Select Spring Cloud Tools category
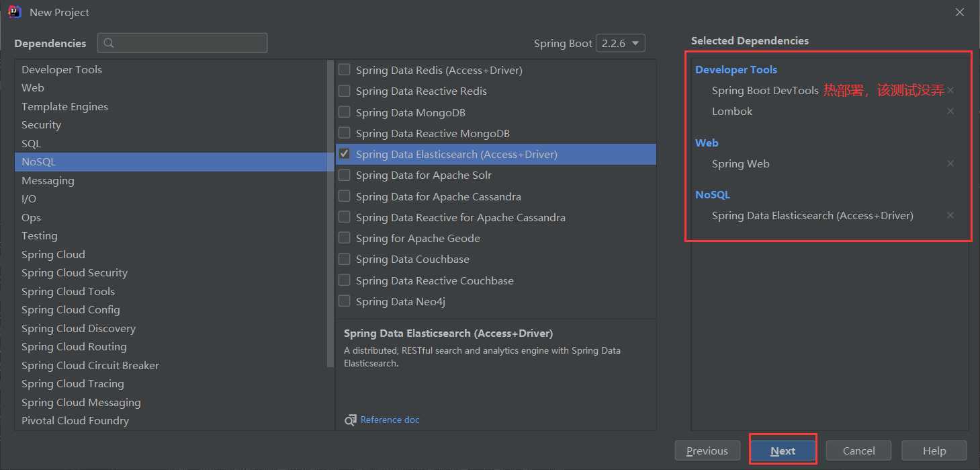The height and width of the screenshot is (470, 980). point(171,291)
